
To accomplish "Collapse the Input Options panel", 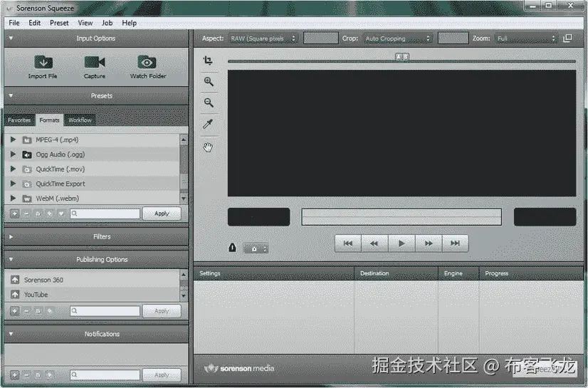I will click(x=11, y=38).
